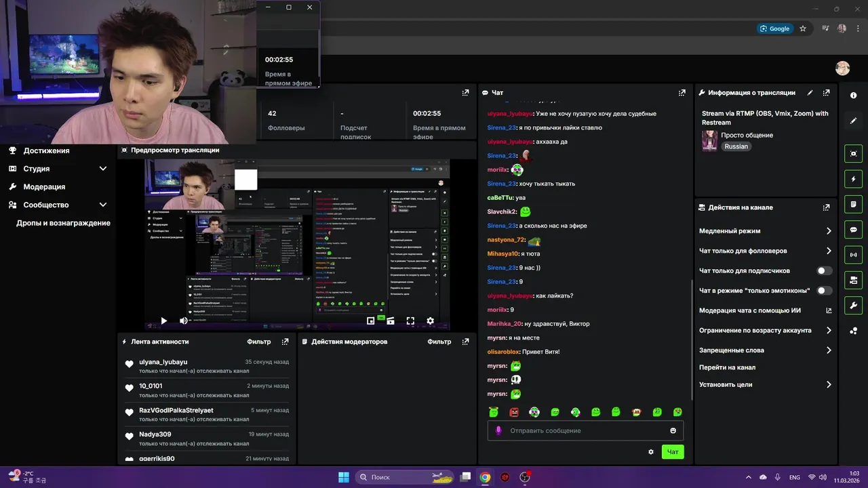
Task: Bookmark this page with the star icon
Action: pyautogui.click(x=803, y=28)
